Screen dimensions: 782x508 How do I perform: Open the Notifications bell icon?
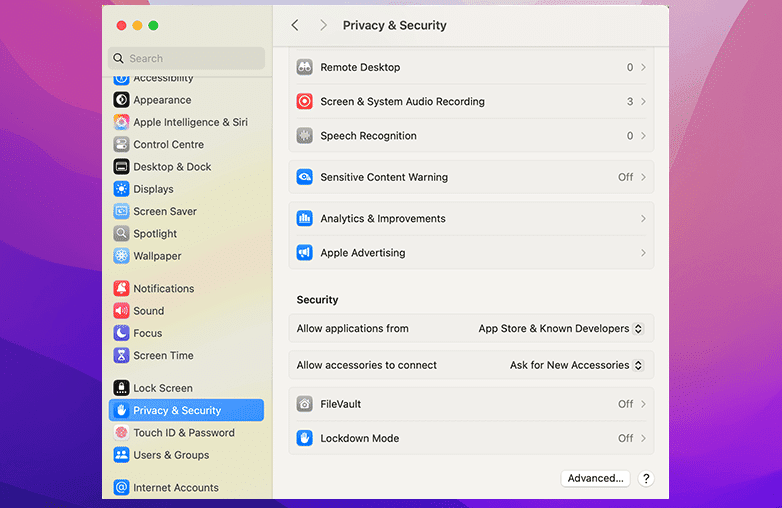[121, 288]
